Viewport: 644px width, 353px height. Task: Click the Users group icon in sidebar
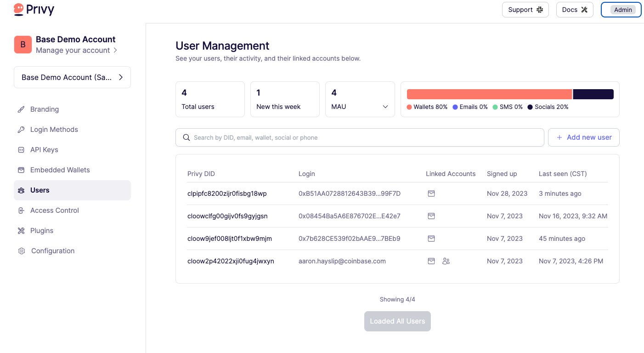[21, 190]
